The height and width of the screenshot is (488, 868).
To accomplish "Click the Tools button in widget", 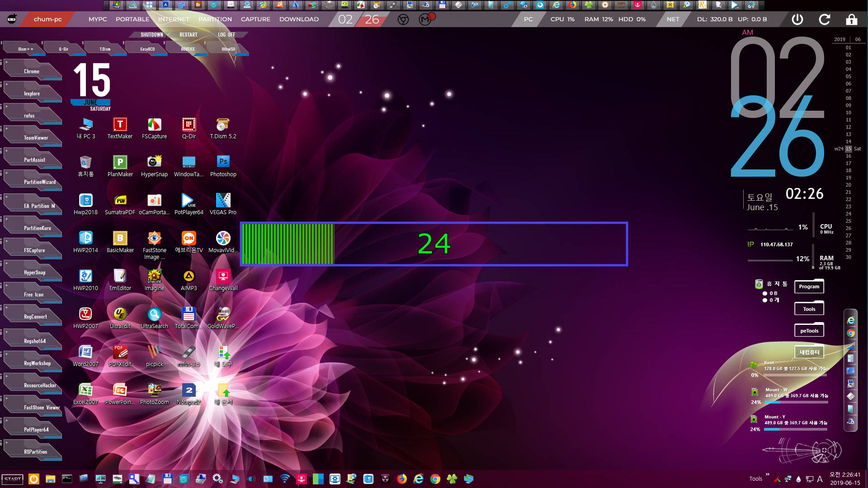I will [809, 309].
